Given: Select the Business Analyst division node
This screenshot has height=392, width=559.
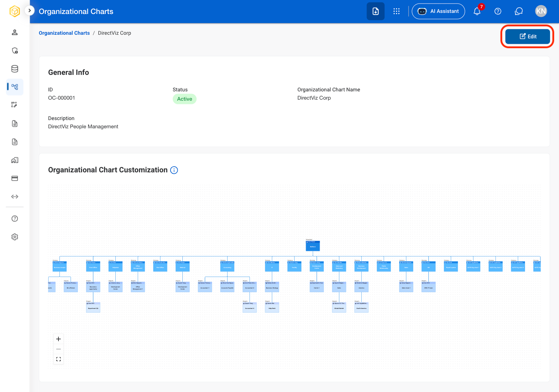Looking at the screenshot, I should click(x=59, y=266).
